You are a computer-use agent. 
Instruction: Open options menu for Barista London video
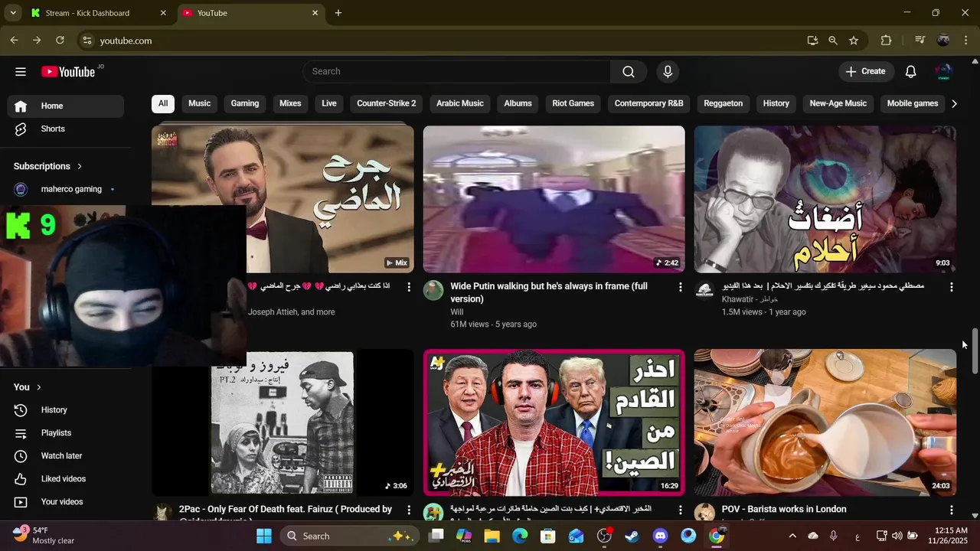point(951,510)
